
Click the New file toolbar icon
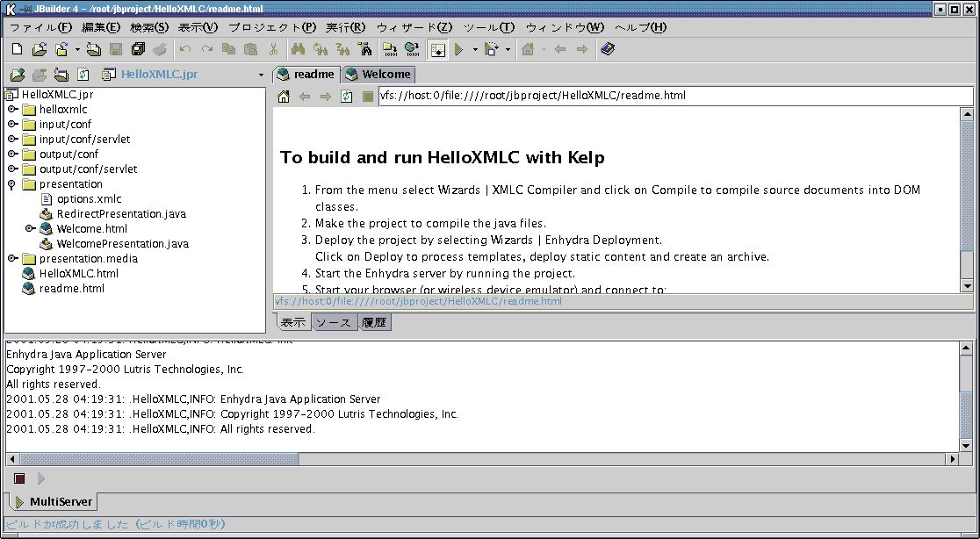pos(18,49)
